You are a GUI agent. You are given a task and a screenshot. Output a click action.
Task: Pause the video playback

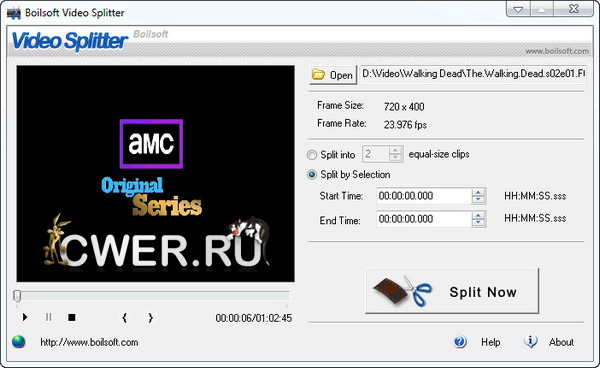pos(49,317)
